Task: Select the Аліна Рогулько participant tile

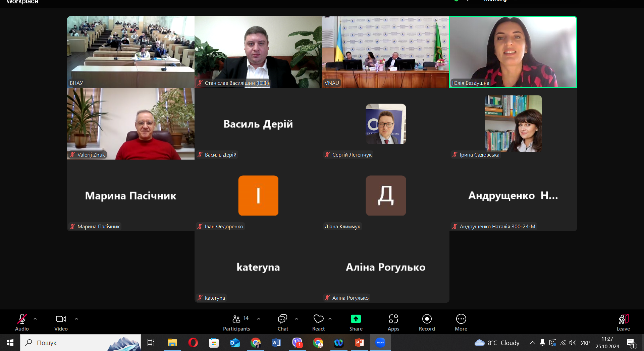Action: pos(386,267)
